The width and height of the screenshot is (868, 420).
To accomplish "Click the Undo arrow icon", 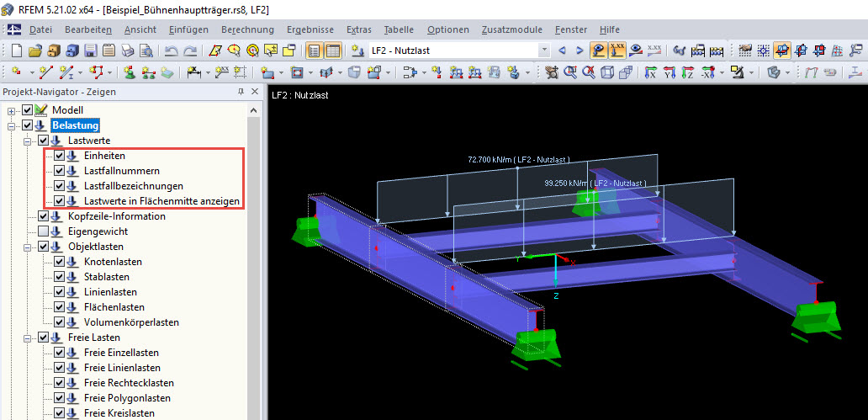I will tap(171, 51).
